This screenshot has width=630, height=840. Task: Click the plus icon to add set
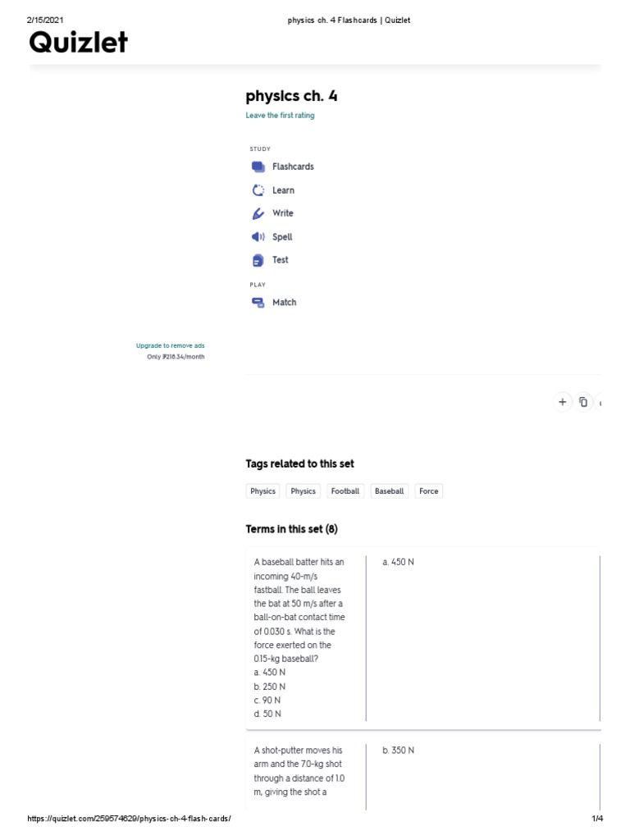(562, 402)
